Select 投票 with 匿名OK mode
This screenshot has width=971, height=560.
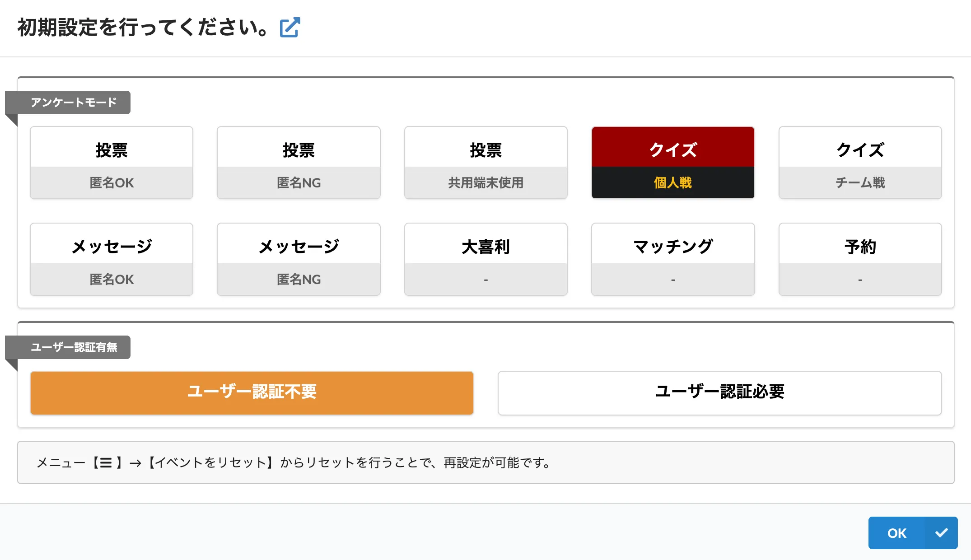click(x=111, y=163)
